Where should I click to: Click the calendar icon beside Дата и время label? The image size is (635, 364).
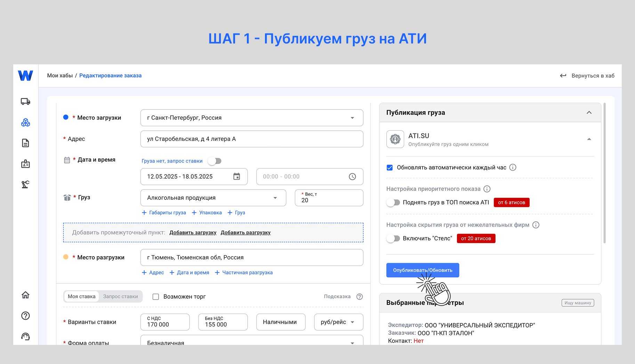(x=67, y=160)
